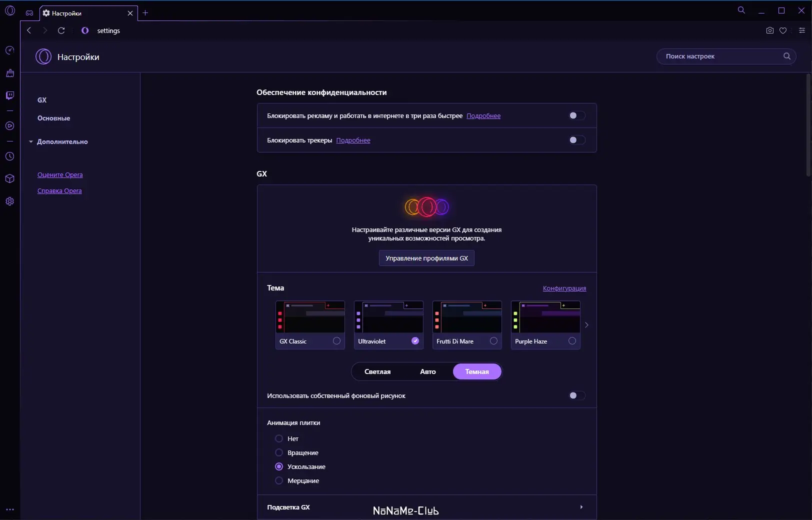This screenshot has width=812, height=520.
Task: Switch to the Настройки tab
Action: [x=88, y=13]
